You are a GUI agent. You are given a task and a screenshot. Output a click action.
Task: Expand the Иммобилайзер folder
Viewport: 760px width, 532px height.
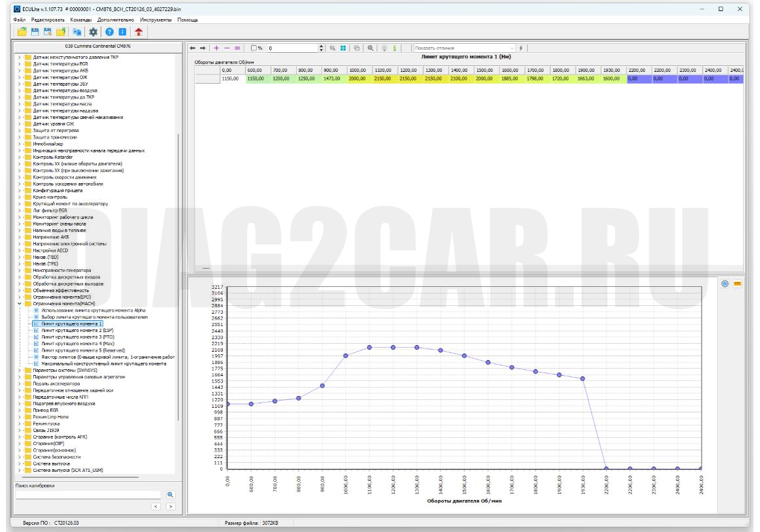pyautogui.click(x=20, y=144)
